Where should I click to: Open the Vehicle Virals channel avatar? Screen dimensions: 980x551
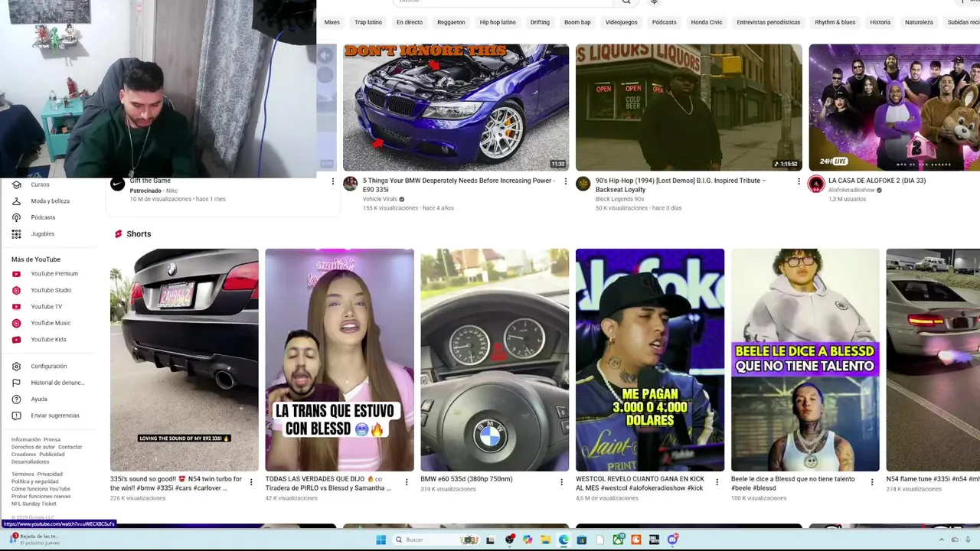(350, 184)
